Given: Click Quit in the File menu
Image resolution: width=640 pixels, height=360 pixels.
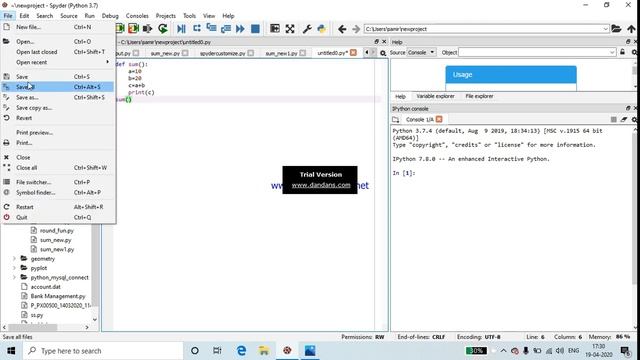Looking at the screenshot, I should [58, 218].
